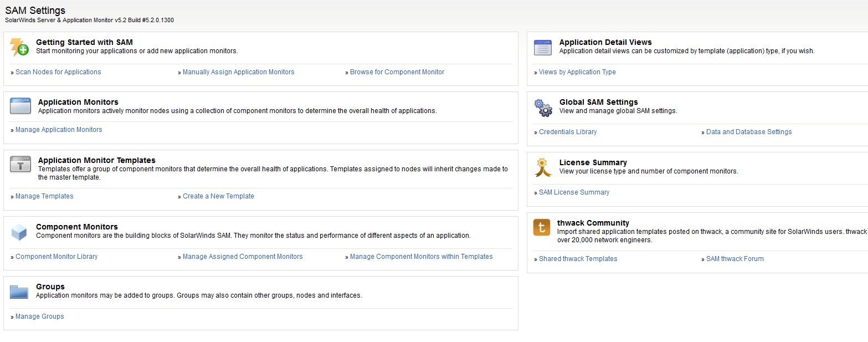This screenshot has width=868, height=342.
Task: Click the Global SAM Settings gears icon
Action: (x=543, y=108)
